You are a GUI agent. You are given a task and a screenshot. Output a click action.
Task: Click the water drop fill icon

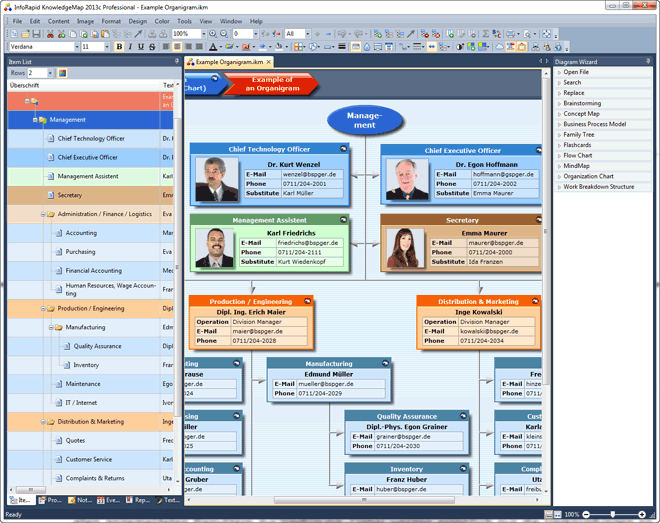point(367,47)
